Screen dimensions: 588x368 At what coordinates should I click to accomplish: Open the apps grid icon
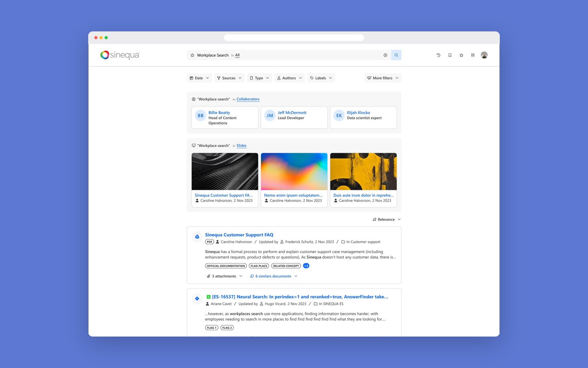click(473, 55)
